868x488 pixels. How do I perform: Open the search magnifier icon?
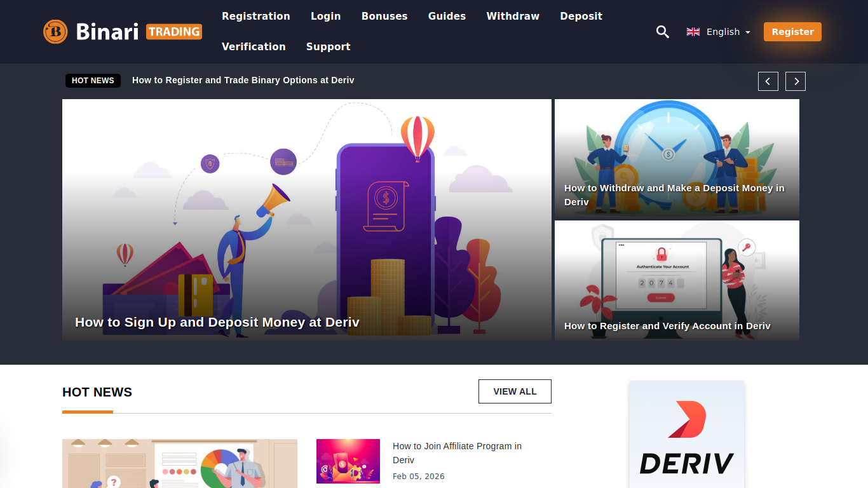coord(663,32)
